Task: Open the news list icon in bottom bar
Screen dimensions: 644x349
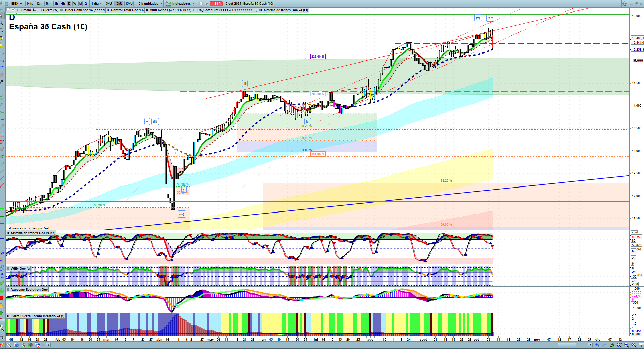Action: click(x=23, y=345)
